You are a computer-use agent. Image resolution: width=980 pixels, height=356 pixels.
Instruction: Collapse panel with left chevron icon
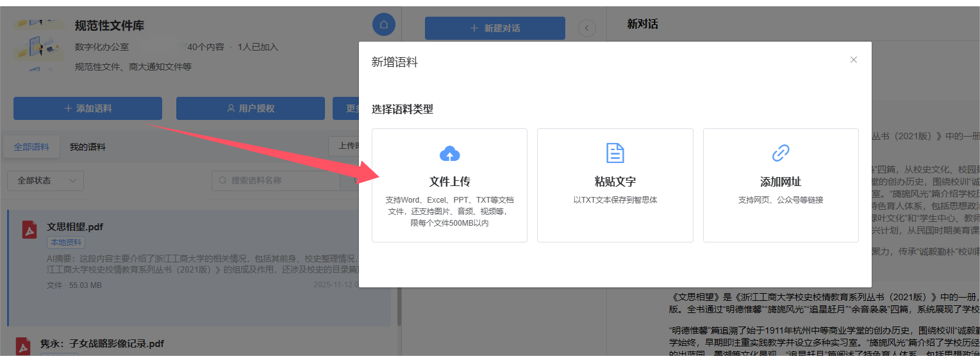pos(586,28)
